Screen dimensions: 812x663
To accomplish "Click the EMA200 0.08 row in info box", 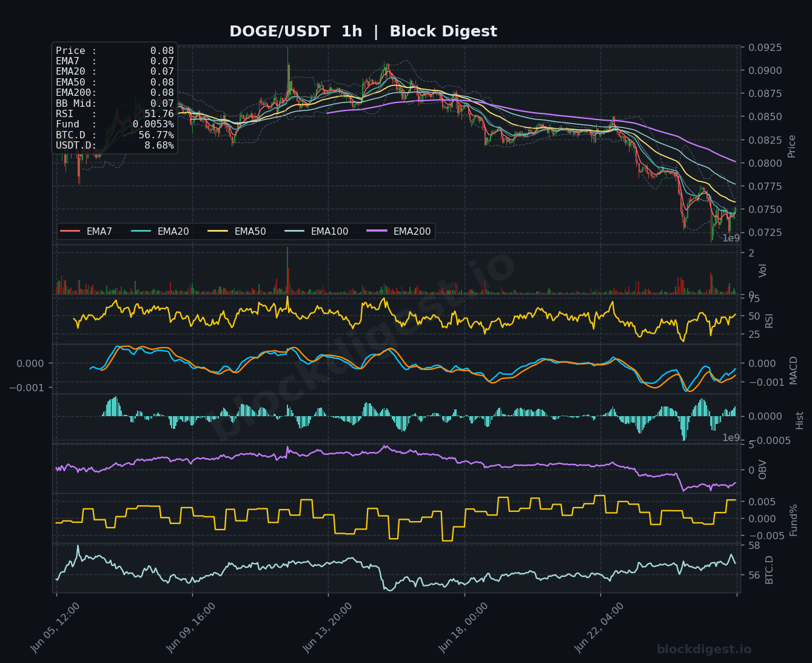I will pos(115,93).
